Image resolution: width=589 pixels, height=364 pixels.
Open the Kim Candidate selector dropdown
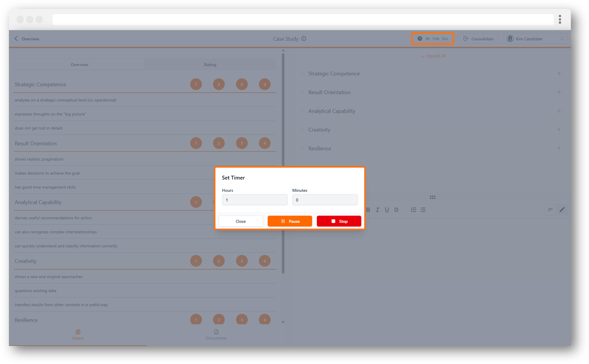[x=535, y=39]
